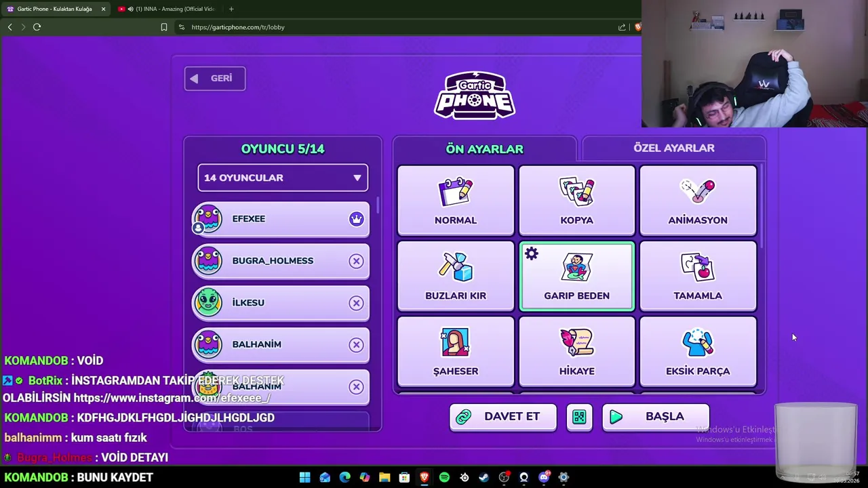Remove player İLKESU from lobby
868x488 pixels.
(x=356, y=303)
